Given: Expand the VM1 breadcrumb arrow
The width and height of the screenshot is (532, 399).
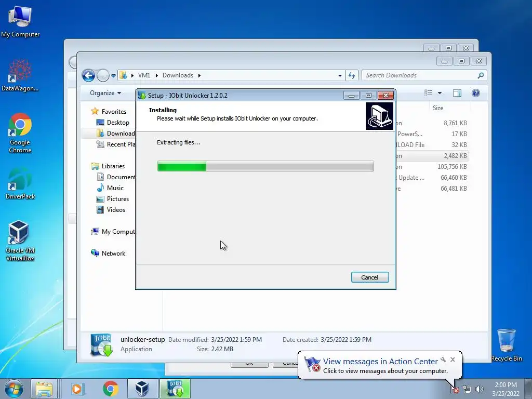Looking at the screenshot, I should tap(157, 76).
